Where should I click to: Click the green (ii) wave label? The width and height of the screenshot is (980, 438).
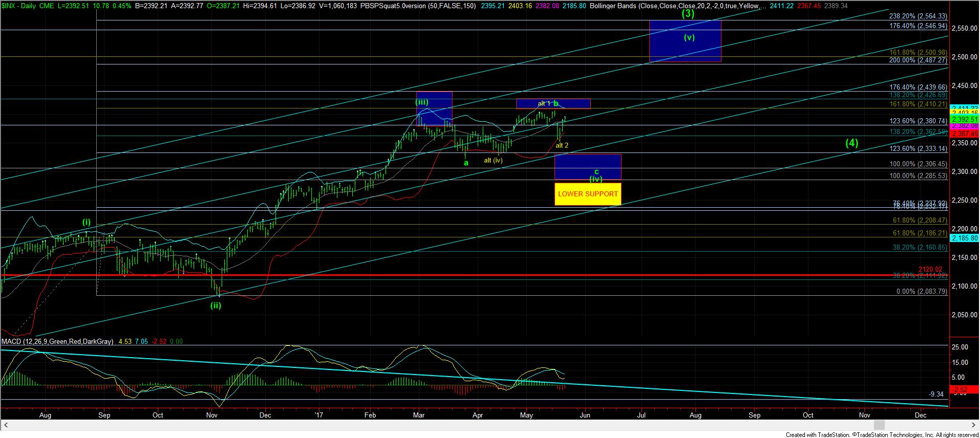pyautogui.click(x=216, y=305)
